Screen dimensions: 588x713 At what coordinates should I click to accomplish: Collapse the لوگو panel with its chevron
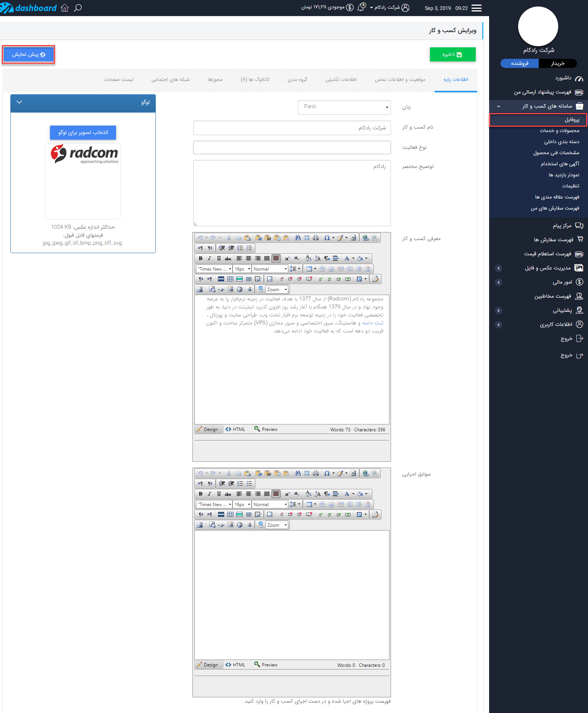19,102
